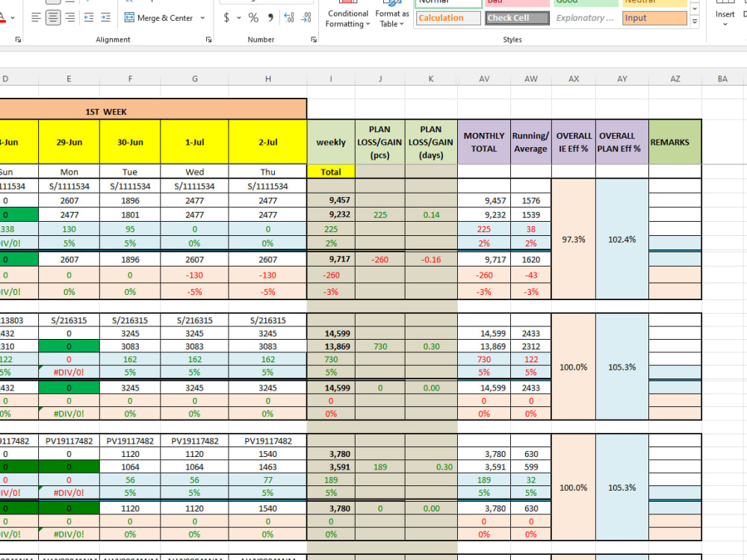747x560 pixels.
Task: Open Font settings dialog launcher
Action: tap(18, 40)
